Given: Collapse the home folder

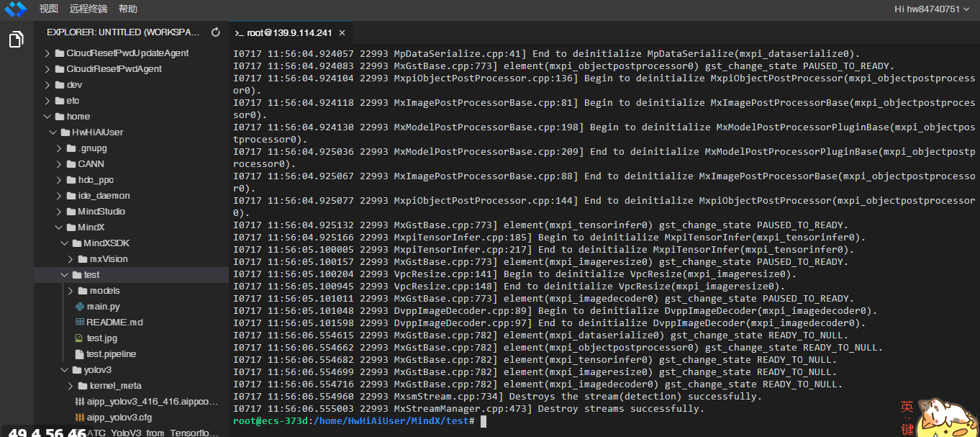Looking at the screenshot, I should tap(78, 117).
